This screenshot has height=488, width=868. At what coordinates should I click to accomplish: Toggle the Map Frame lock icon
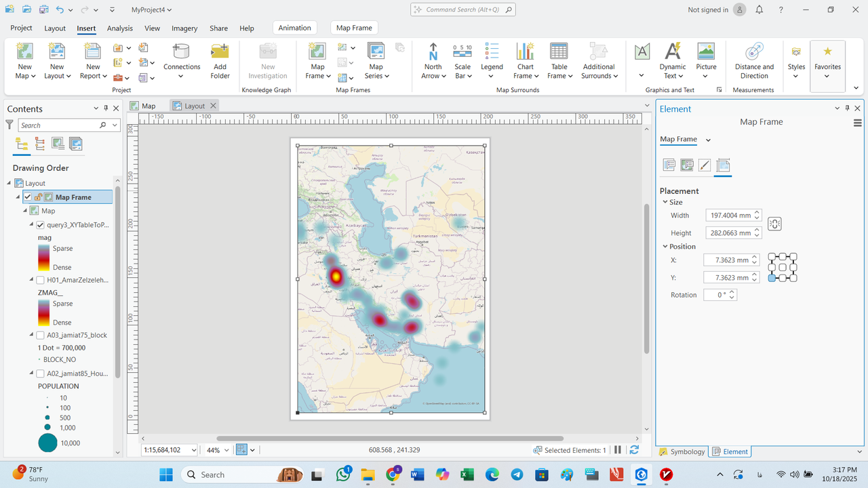coord(38,197)
